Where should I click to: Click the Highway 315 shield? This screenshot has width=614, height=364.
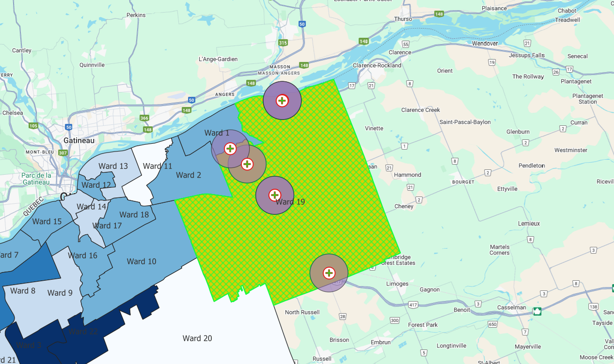[283, 43]
